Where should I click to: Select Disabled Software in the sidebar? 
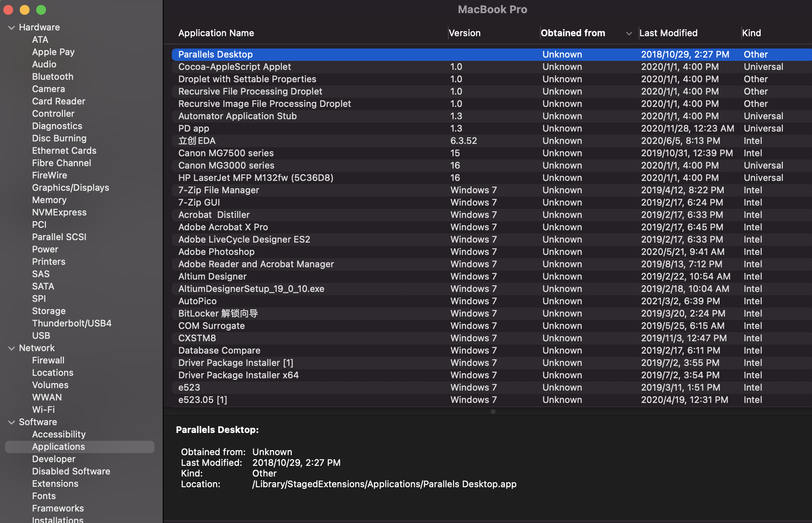coord(71,472)
